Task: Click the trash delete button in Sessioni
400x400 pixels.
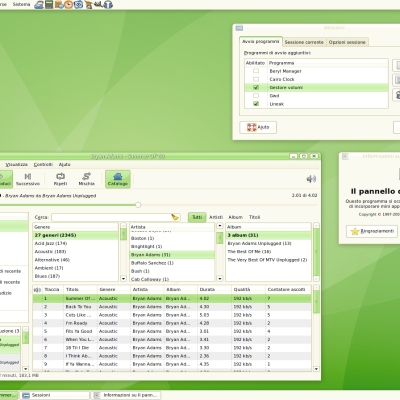Action: [397, 95]
